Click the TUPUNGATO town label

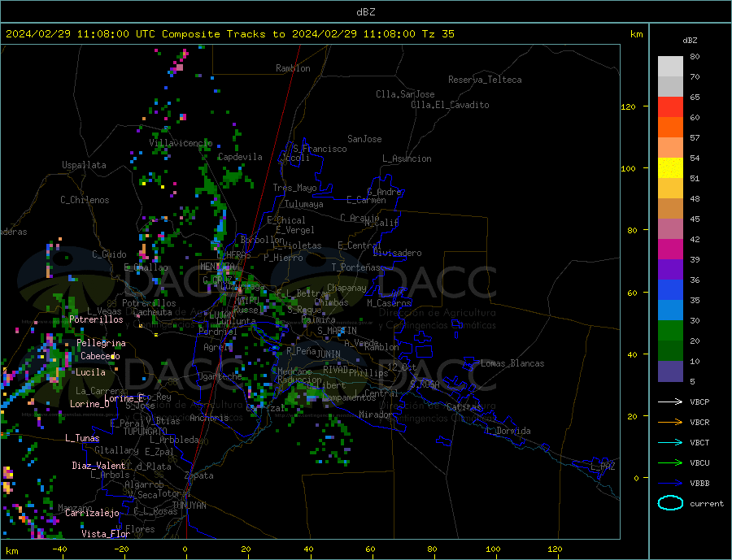click(x=146, y=432)
